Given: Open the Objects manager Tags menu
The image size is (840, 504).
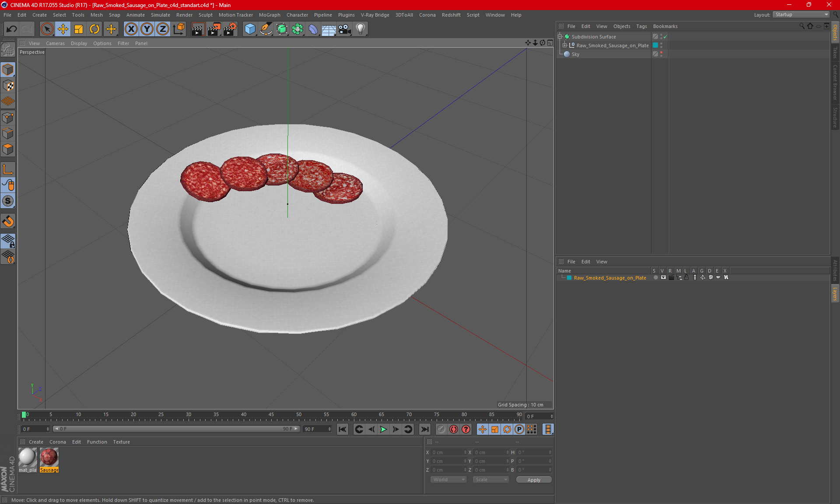Looking at the screenshot, I should [x=641, y=26].
